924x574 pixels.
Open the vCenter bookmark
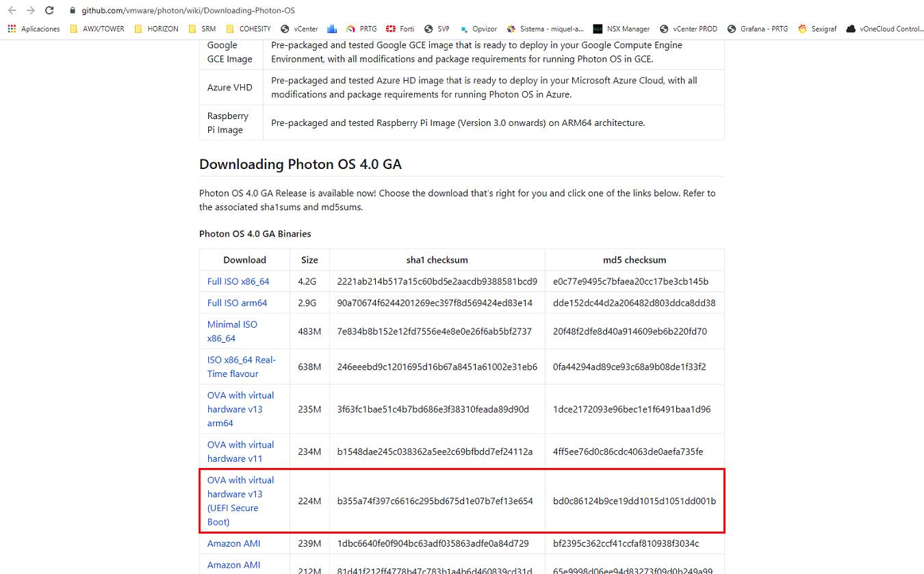coord(299,29)
